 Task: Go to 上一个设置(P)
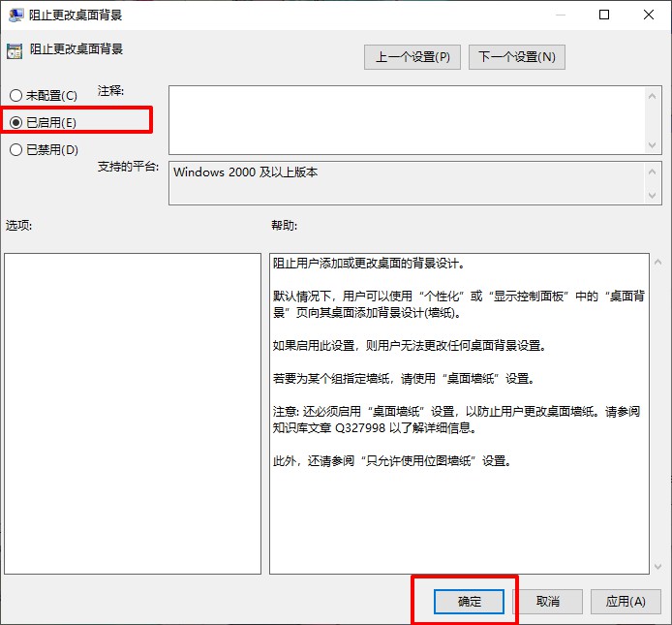tap(412, 57)
